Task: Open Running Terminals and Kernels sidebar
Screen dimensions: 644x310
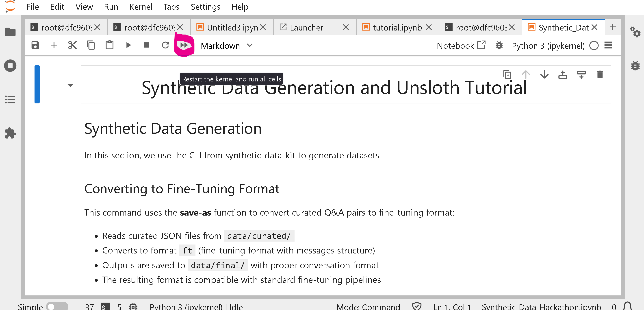Action: (x=10, y=66)
